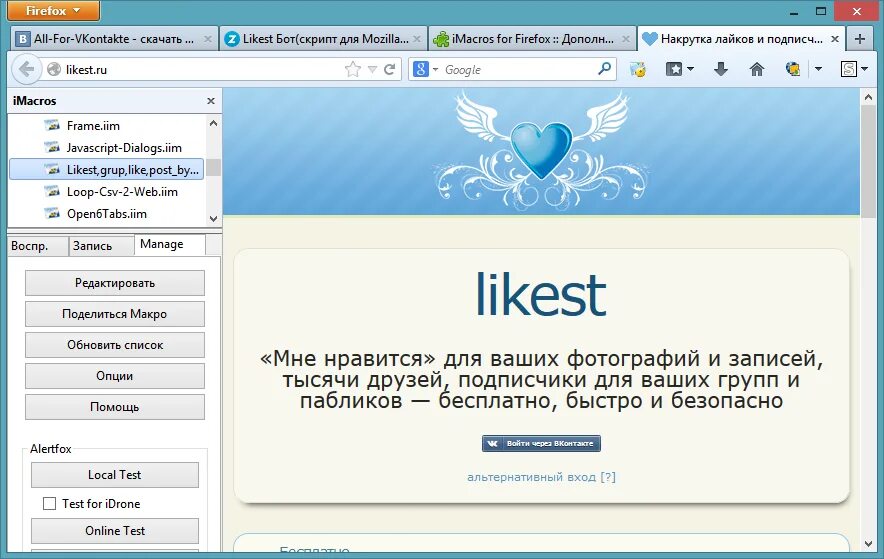Open the search engine selector dropdown
This screenshot has height=559, width=884.
(435, 69)
